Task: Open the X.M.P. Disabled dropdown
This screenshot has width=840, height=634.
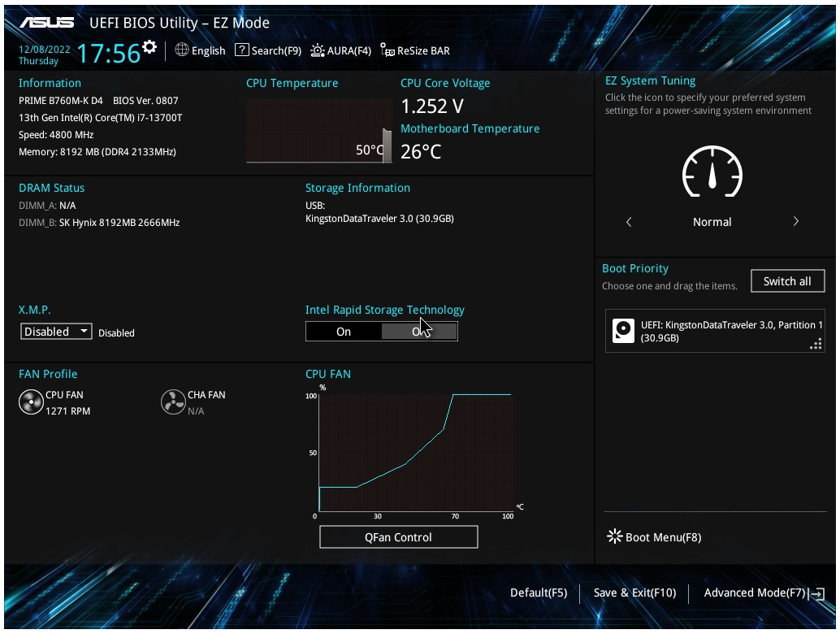Action: [56, 332]
